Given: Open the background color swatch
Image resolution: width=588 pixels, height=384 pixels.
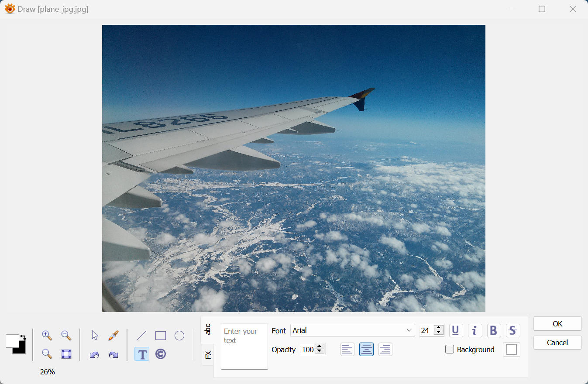Looking at the screenshot, I should [512, 350].
